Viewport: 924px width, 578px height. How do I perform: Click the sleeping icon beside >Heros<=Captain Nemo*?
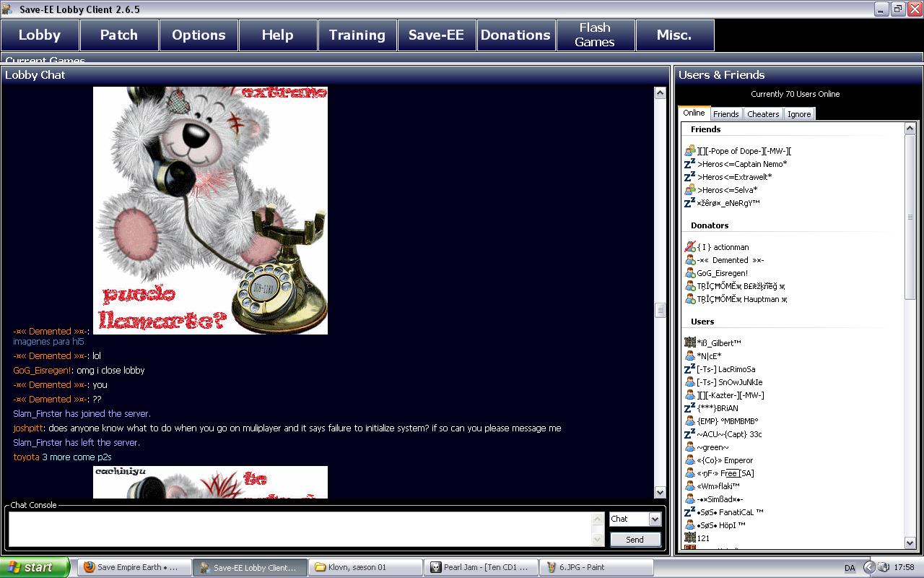click(x=689, y=164)
